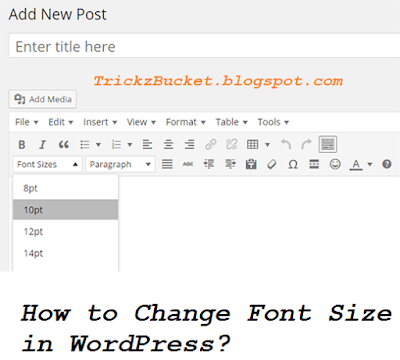
Task: Open the emoticons smiley picker
Action: [335, 164]
